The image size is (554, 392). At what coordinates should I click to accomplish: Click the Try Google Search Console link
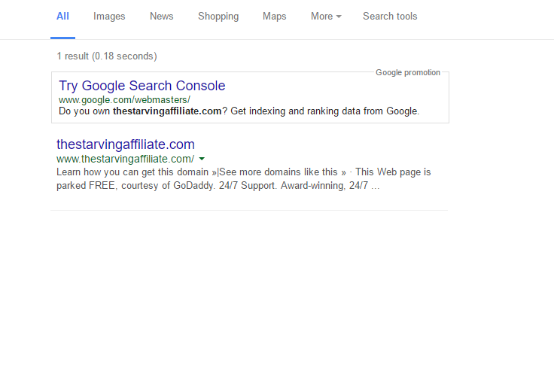pos(142,86)
